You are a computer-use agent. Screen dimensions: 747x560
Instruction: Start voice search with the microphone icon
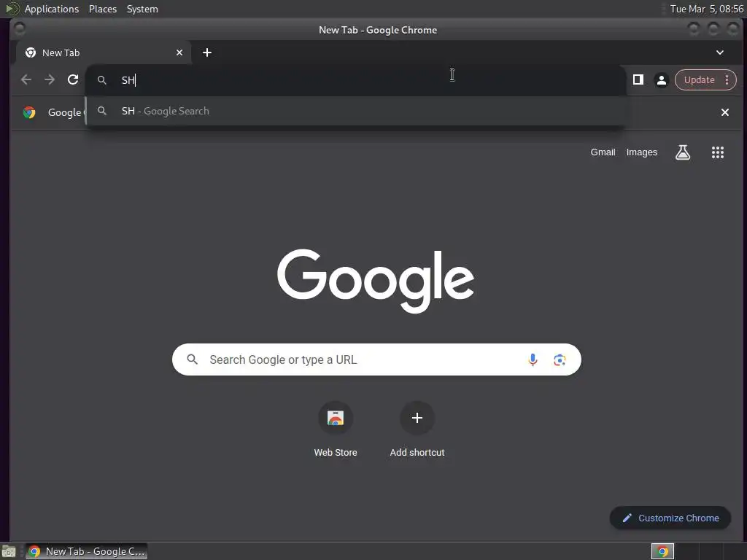(x=533, y=359)
